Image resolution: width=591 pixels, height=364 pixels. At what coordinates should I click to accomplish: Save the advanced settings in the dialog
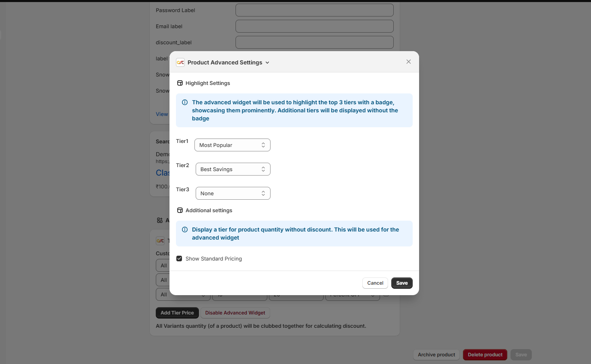click(x=402, y=283)
